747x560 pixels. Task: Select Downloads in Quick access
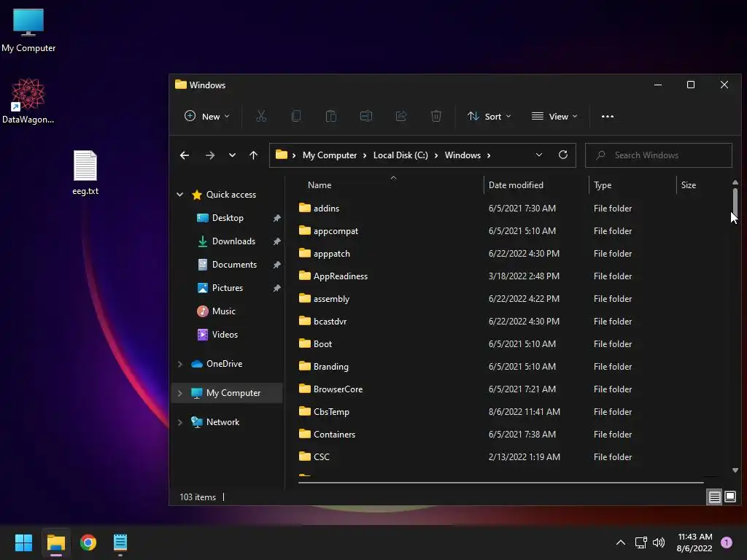[233, 241]
